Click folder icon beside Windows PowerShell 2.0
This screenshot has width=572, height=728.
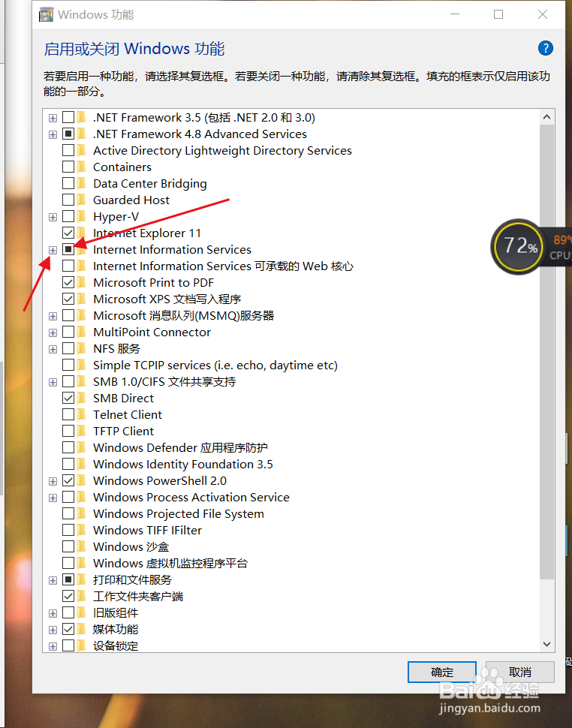[x=82, y=480]
